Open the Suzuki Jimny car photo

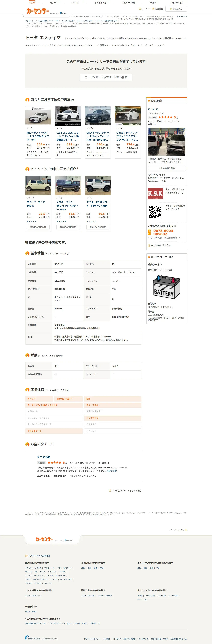coord(68,185)
